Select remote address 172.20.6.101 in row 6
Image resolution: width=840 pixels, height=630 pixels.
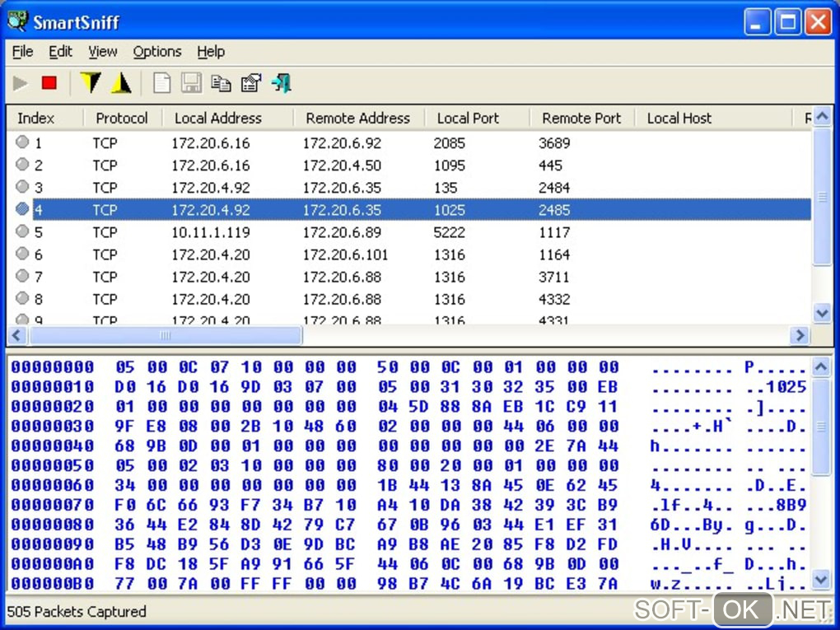(346, 255)
